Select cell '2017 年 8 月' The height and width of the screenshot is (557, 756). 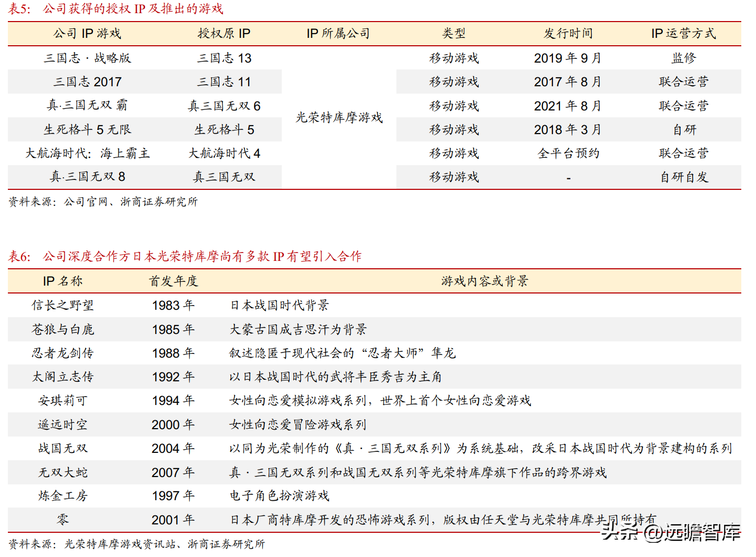point(568,82)
